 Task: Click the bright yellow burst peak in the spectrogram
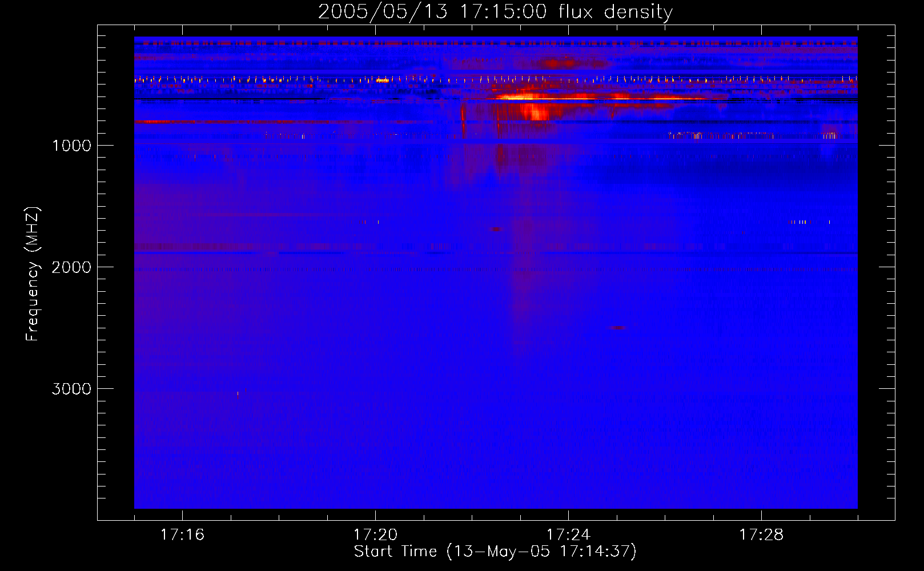[x=517, y=97]
